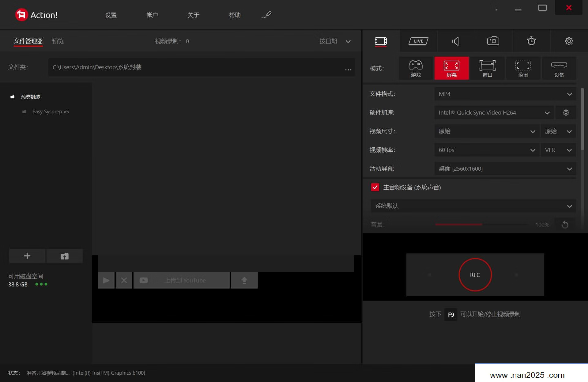Screen dimensions: 588x382
Task: Switch to the 预览 tab
Action: pos(58,41)
